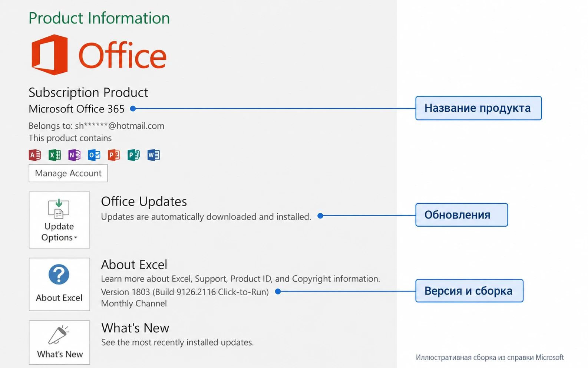
Task: Choose the orange PowerPoint app icon
Action: click(x=114, y=155)
